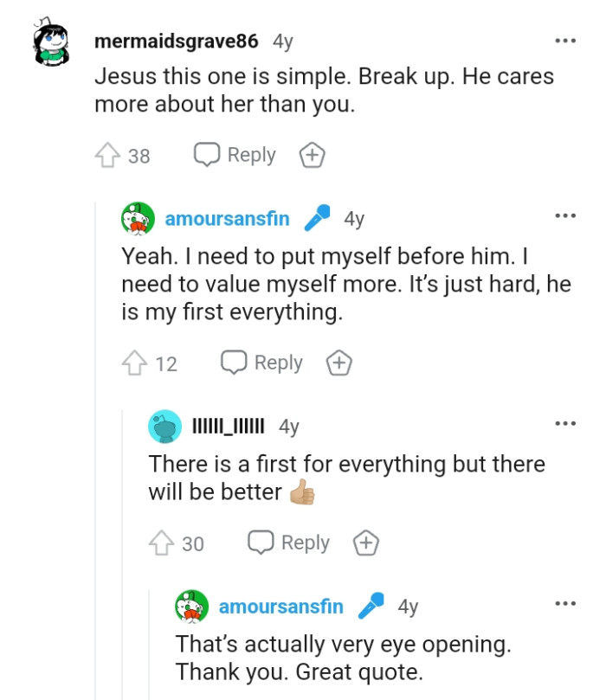Click the award icon under mermaidsgrave86's comment

(x=312, y=155)
